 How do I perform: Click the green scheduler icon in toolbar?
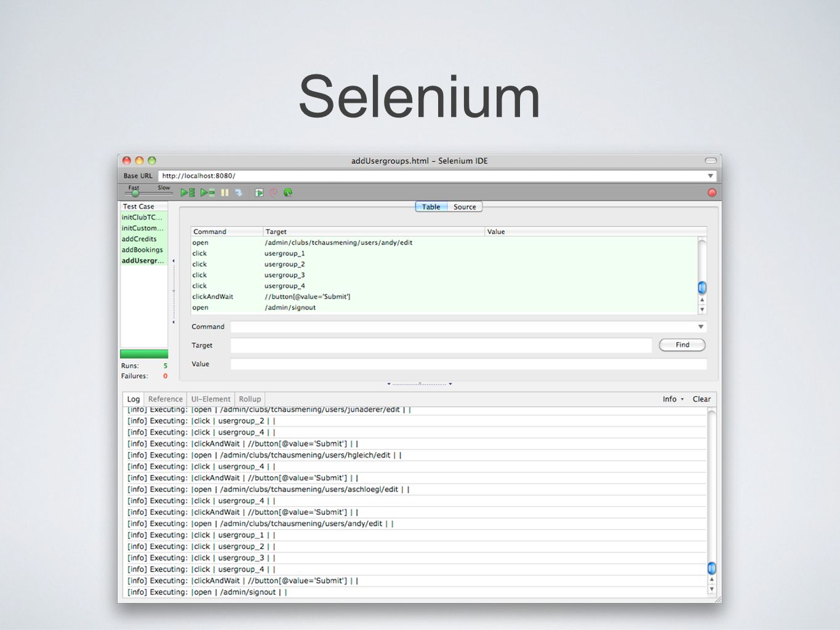[x=288, y=193]
